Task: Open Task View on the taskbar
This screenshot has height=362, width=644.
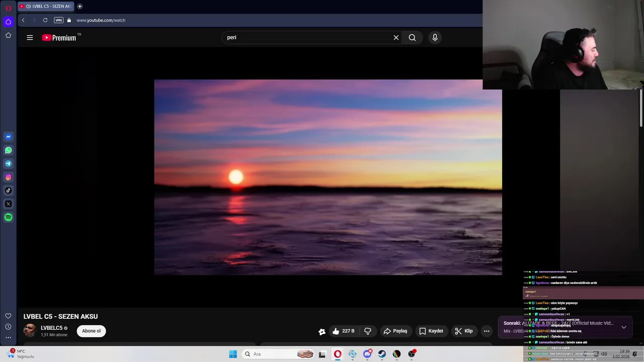Action: coord(322,354)
